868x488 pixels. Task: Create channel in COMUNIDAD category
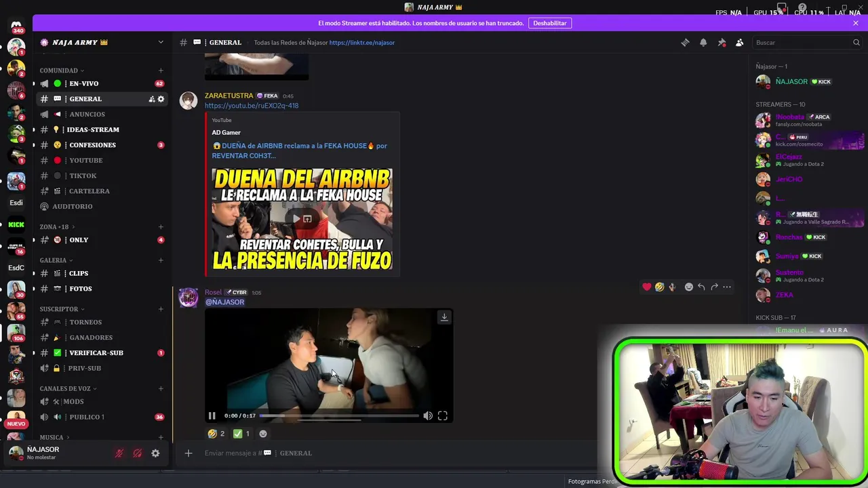pos(161,70)
